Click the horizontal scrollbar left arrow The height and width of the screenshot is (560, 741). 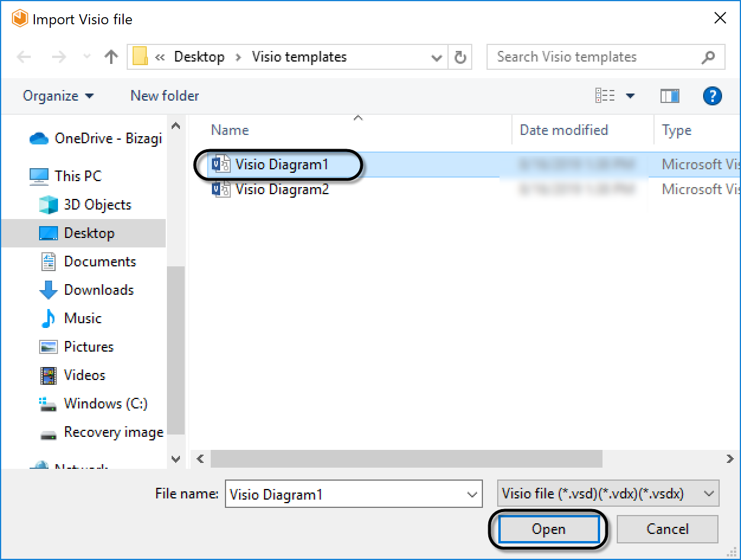pos(200,459)
